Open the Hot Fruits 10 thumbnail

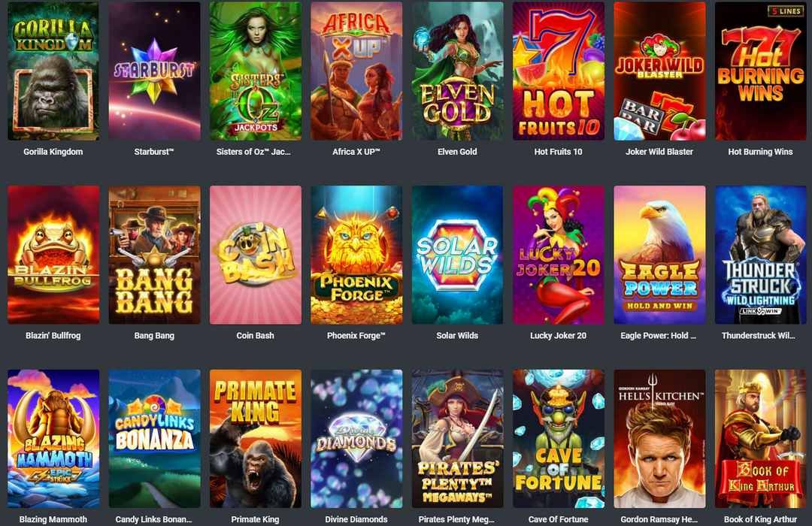click(x=558, y=71)
